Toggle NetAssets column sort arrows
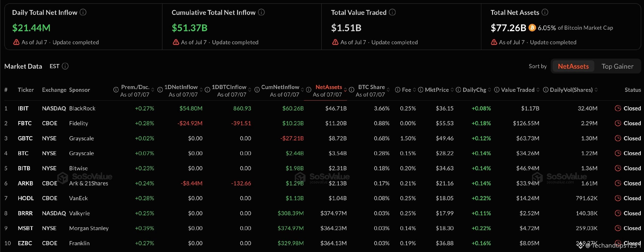The image size is (644, 252). coord(345,90)
